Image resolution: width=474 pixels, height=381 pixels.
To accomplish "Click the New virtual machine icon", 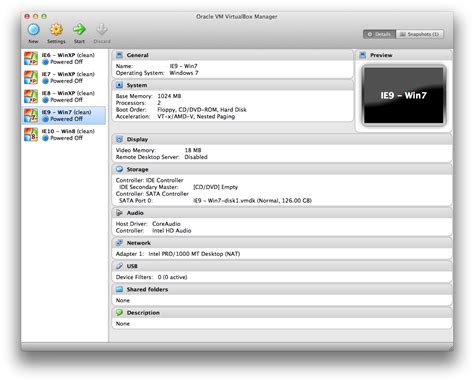I will (x=33, y=30).
